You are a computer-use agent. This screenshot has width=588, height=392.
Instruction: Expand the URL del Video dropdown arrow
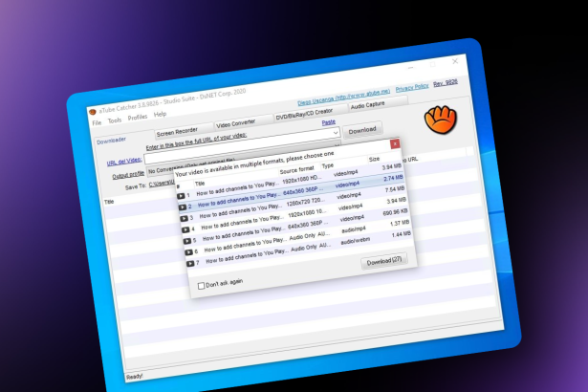[336, 132]
